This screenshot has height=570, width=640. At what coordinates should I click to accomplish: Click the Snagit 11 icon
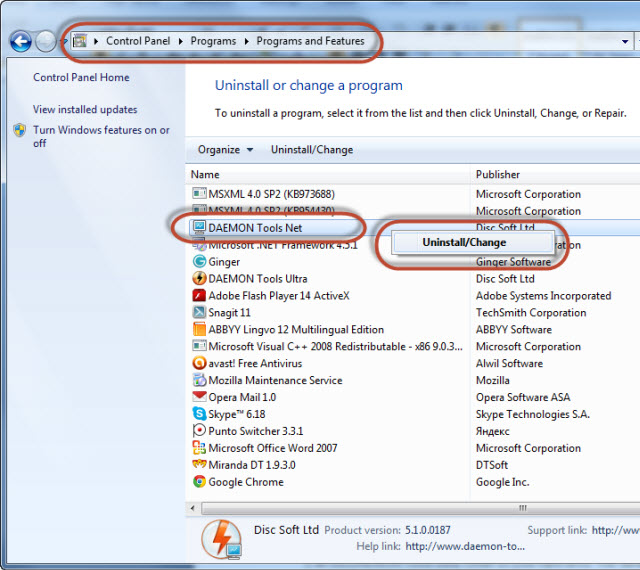click(199, 312)
